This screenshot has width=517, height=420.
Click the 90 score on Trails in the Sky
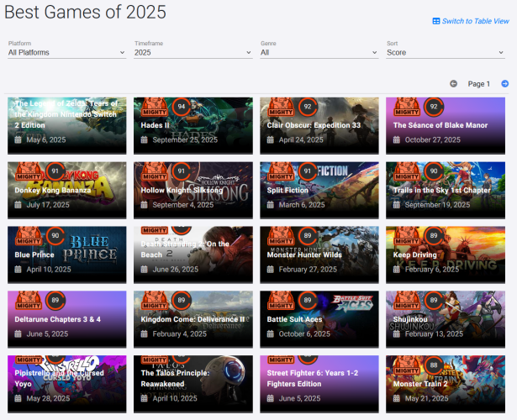pos(434,171)
